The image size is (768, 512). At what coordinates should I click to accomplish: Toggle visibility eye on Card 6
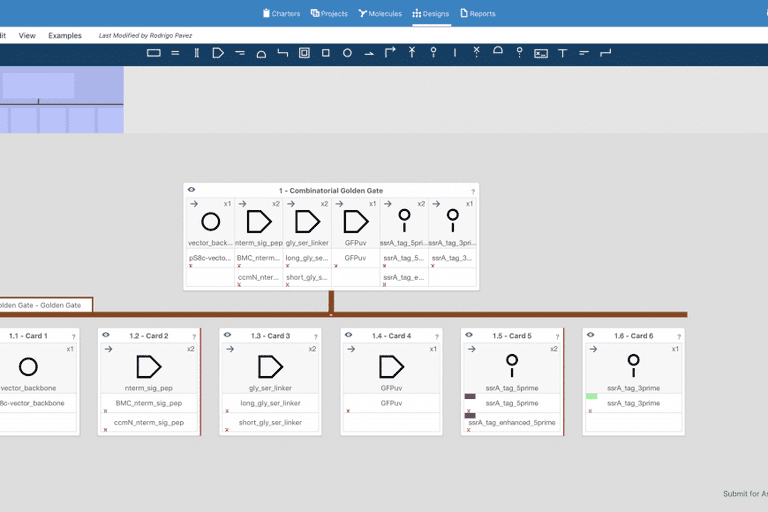591,336
